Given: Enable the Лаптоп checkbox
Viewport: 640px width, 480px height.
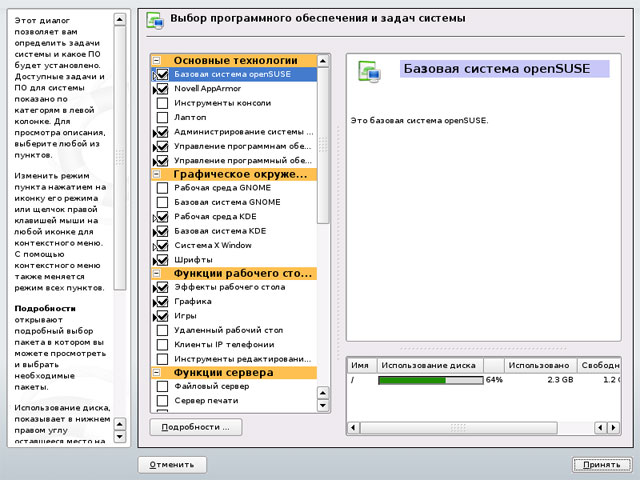Looking at the screenshot, I should tap(162, 117).
